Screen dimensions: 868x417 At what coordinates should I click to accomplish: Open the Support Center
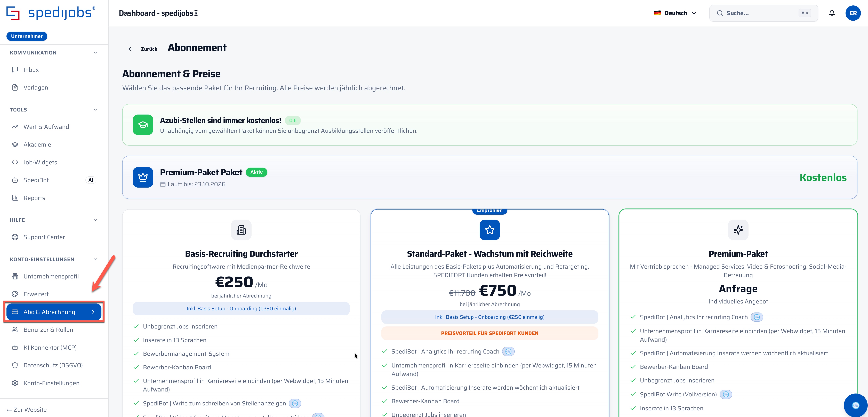pos(54,237)
